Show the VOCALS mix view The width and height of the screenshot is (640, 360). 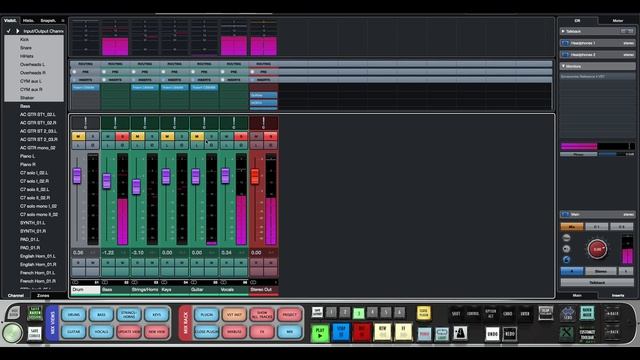point(101,332)
